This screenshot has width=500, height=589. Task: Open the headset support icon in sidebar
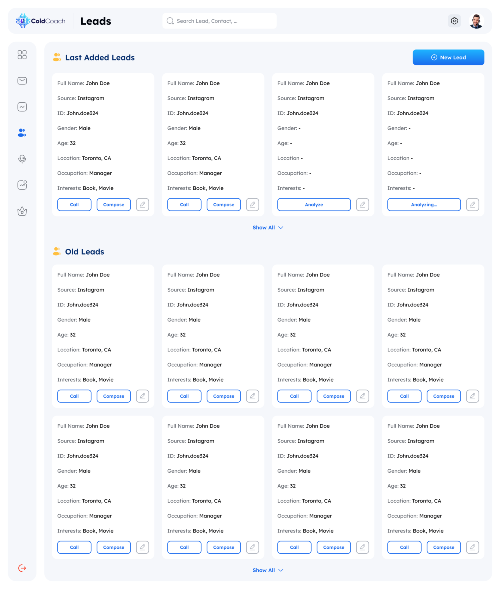[22, 159]
